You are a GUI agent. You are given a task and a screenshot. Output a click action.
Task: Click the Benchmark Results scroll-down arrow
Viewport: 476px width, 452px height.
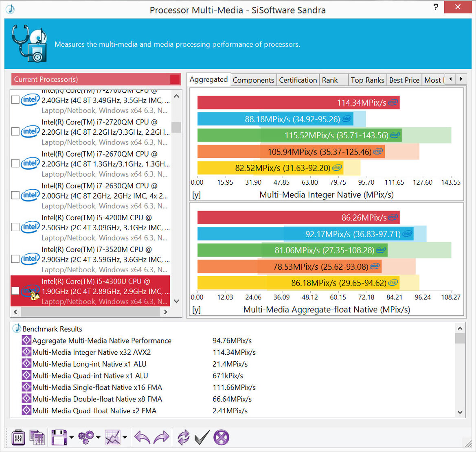click(x=460, y=412)
